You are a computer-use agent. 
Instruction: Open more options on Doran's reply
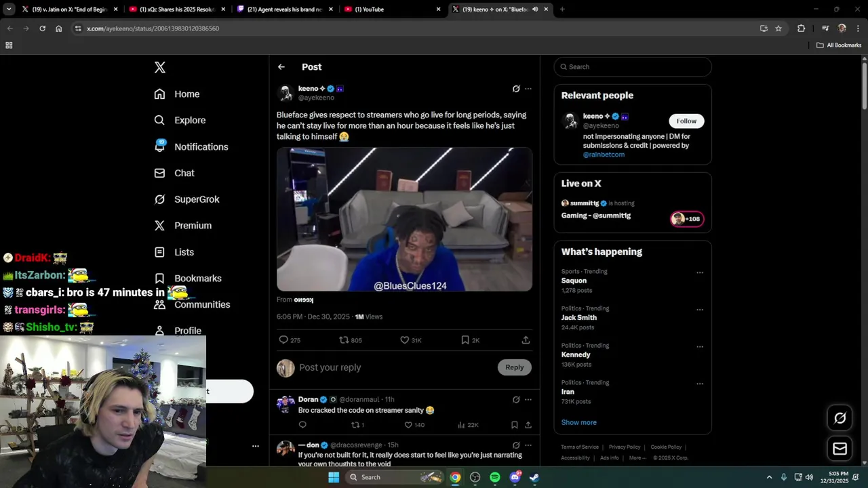pos(528,400)
